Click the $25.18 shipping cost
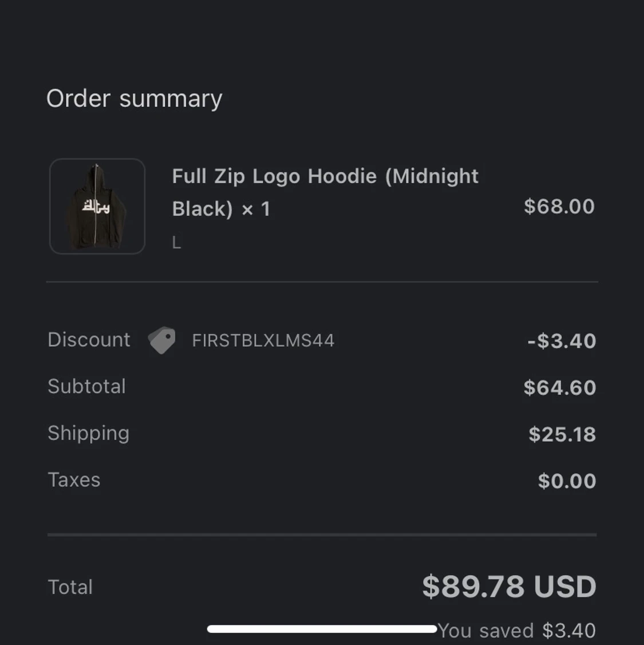 point(562,434)
